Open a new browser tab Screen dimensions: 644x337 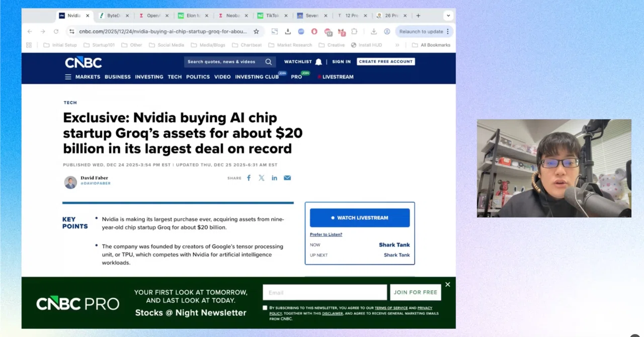pyautogui.click(x=418, y=16)
